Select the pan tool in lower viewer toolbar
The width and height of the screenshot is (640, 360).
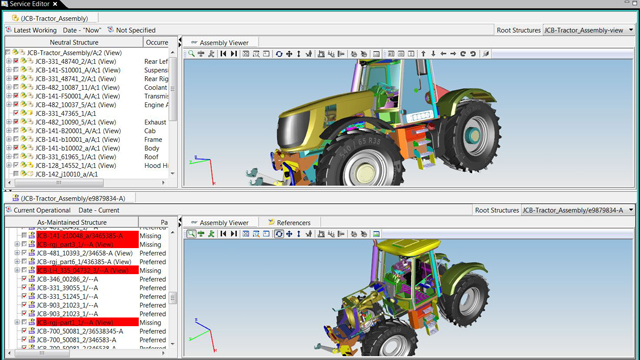point(289,234)
